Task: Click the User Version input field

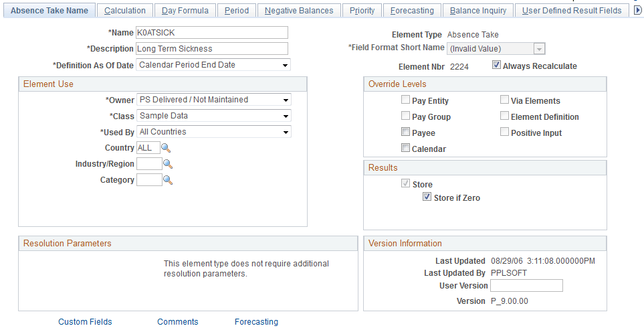Action: [526, 286]
